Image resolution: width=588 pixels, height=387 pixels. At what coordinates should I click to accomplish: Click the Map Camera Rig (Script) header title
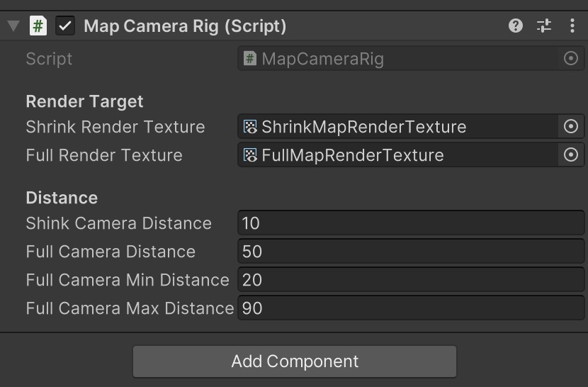coord(185,26)
